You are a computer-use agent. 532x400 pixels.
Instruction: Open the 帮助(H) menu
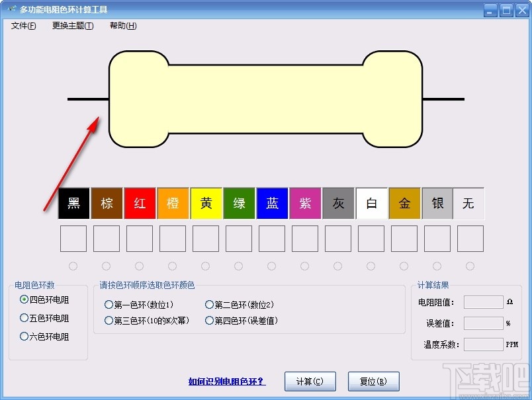click(122, 26)
